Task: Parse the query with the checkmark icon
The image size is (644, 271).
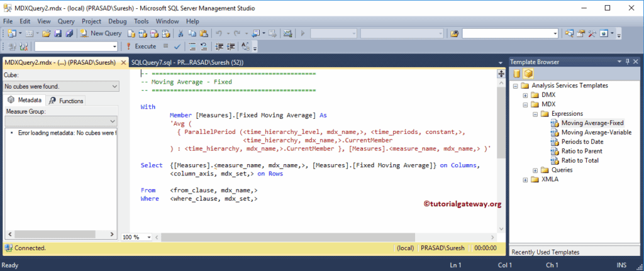Action: (x=177, y=47)
